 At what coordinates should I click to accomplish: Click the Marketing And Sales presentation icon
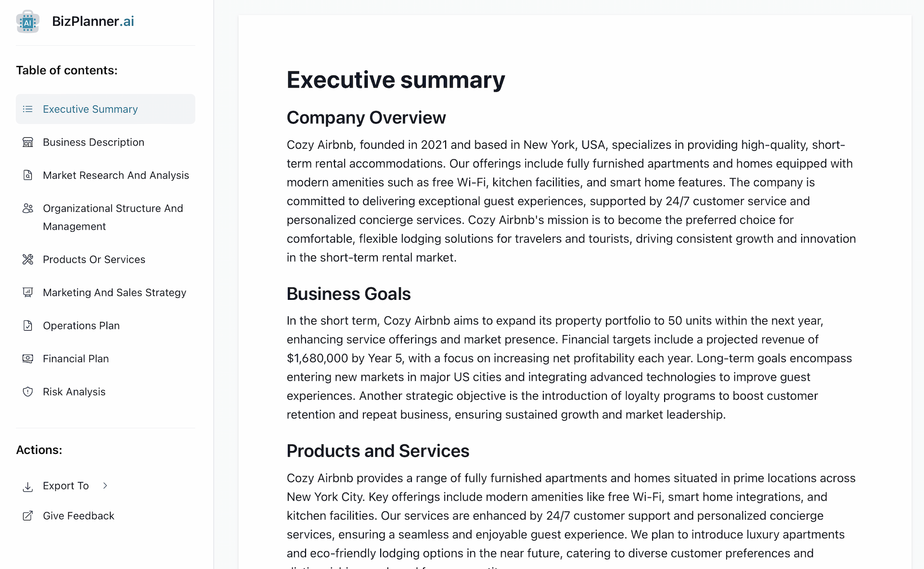click(28, 293)
